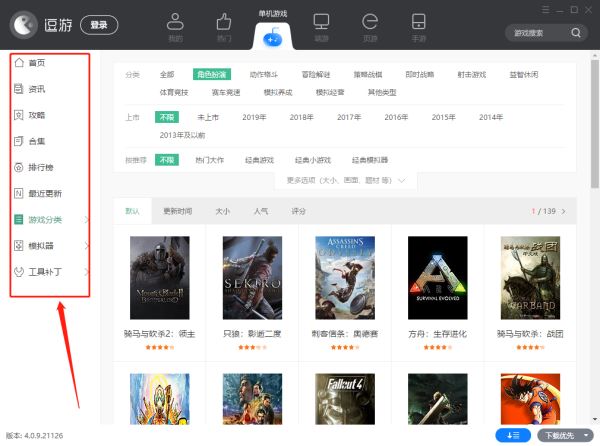Viewport: 600px width, 446px height.
Task: Choose 经典游戏 recommendation filter
Action: click(x=259, y=160)
